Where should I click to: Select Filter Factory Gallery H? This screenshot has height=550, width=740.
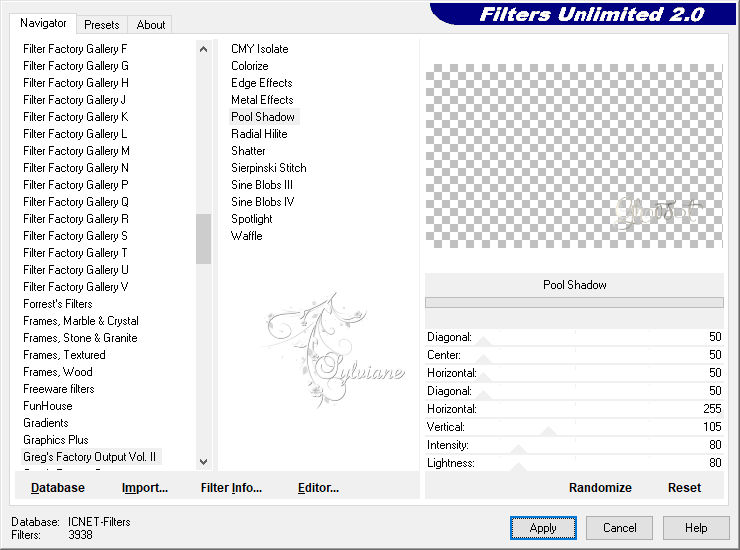click(x=76, y=83)
